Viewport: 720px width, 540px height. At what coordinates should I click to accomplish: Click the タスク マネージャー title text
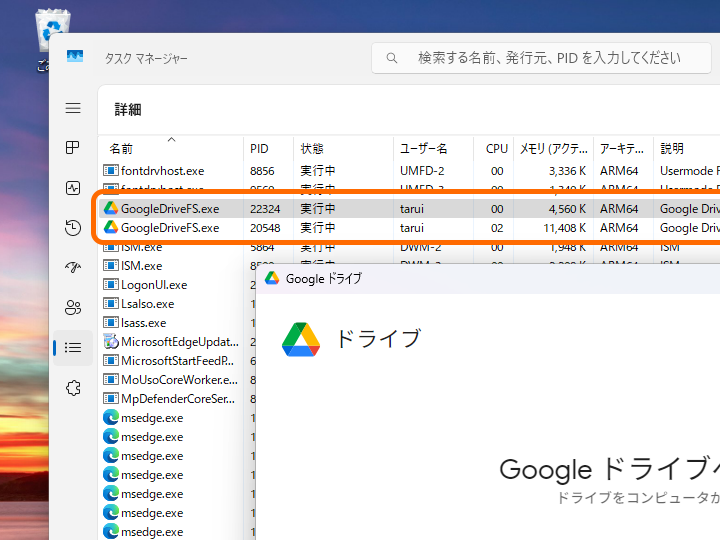146,58
